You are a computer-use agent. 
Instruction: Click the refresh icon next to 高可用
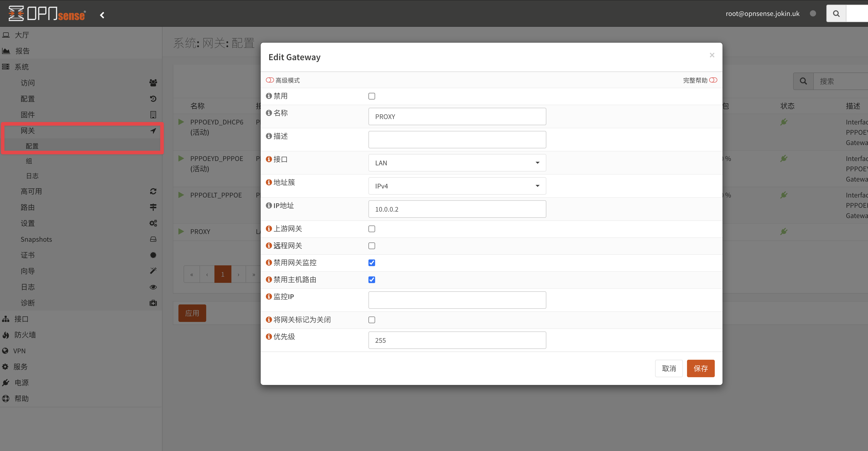[153, 192]
